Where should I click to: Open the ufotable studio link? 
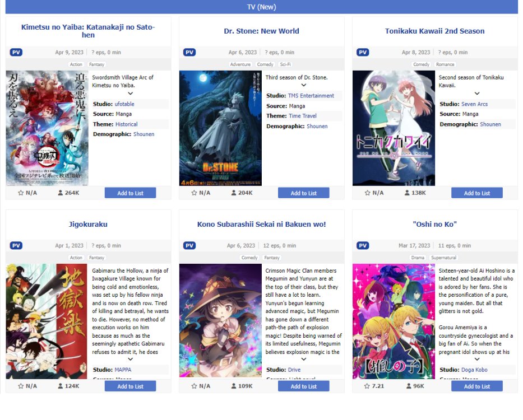124,104
